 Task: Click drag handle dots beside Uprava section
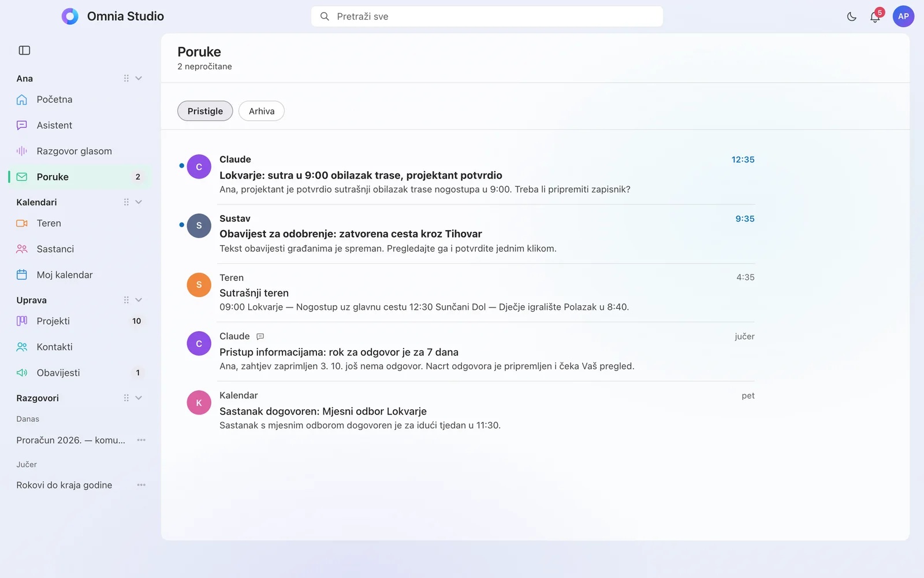tap(126, 300)
